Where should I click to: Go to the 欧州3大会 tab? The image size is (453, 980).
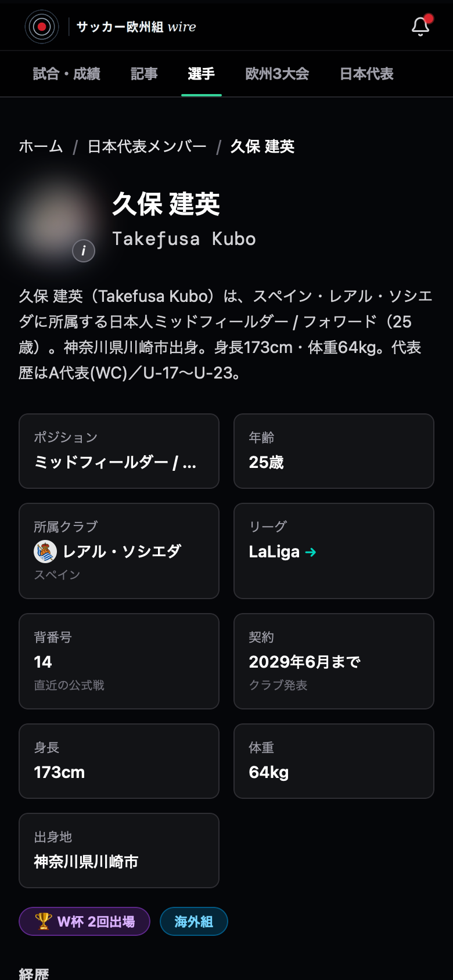pyautogui.click(x=277, y=74)
